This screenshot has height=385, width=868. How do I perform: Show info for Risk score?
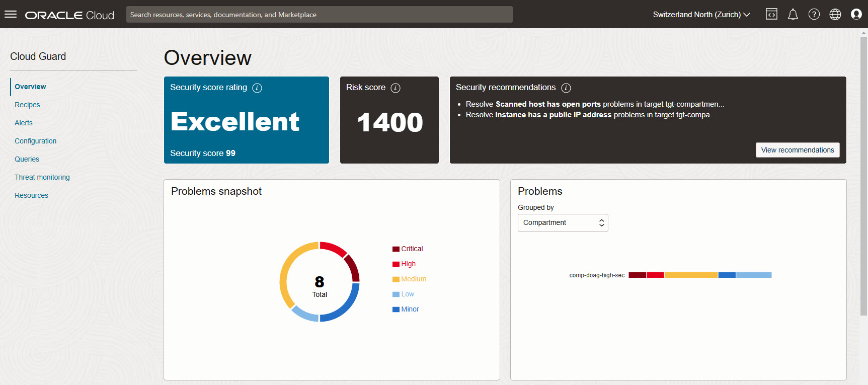(396, 88)
